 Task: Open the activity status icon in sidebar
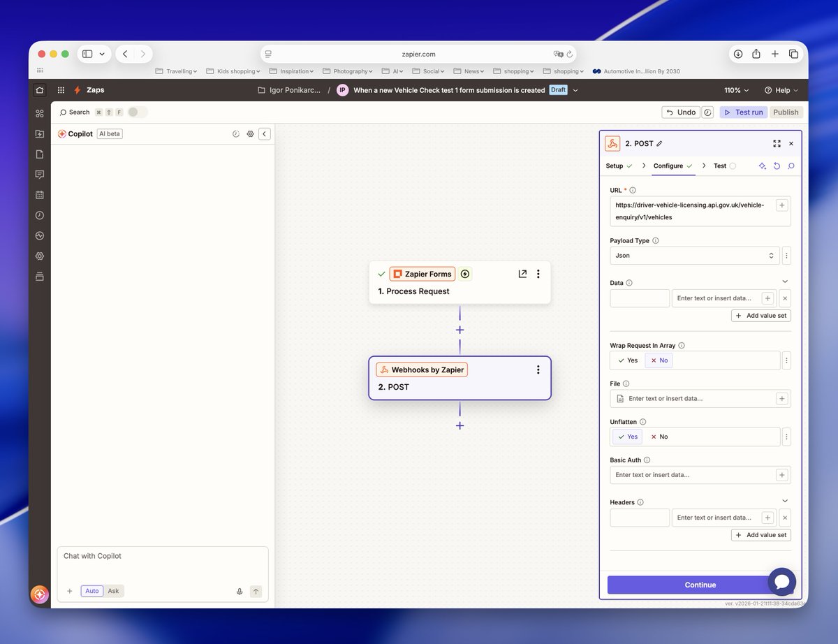tap(40, 235)
